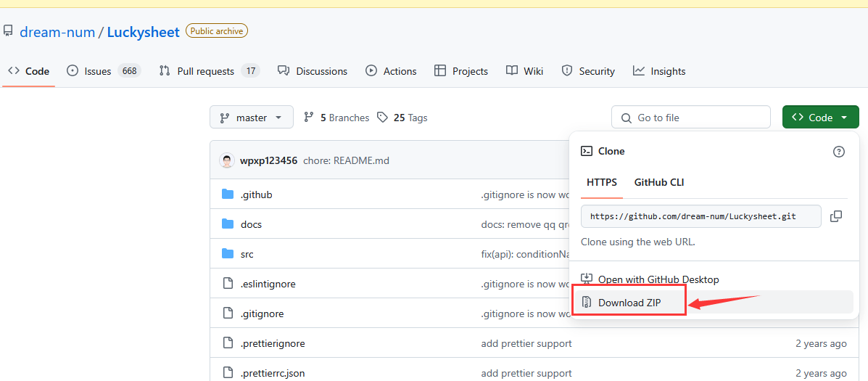Open the .prettierrc.json file
This screenshot has height=381, width=868.
[x=273, y=373]
